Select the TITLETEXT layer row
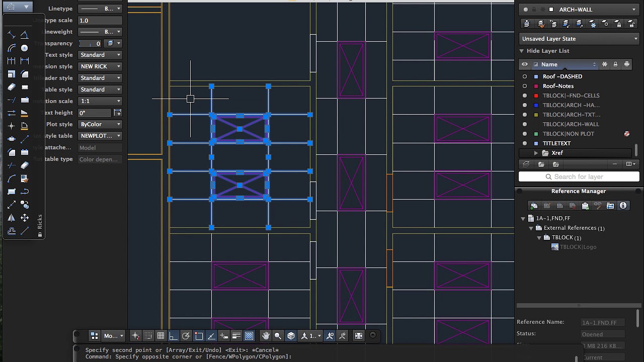This screenshot has width=644, height=362. [575, 143]
